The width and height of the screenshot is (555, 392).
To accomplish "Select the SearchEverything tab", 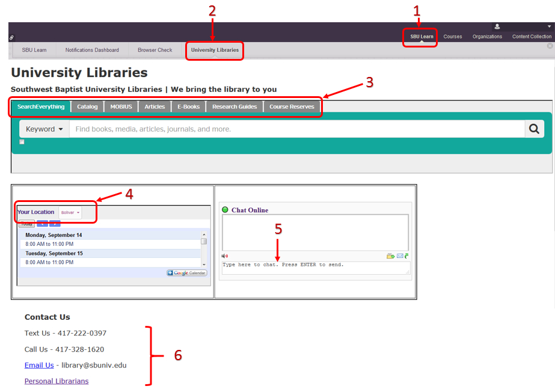I will coord(41,106).
